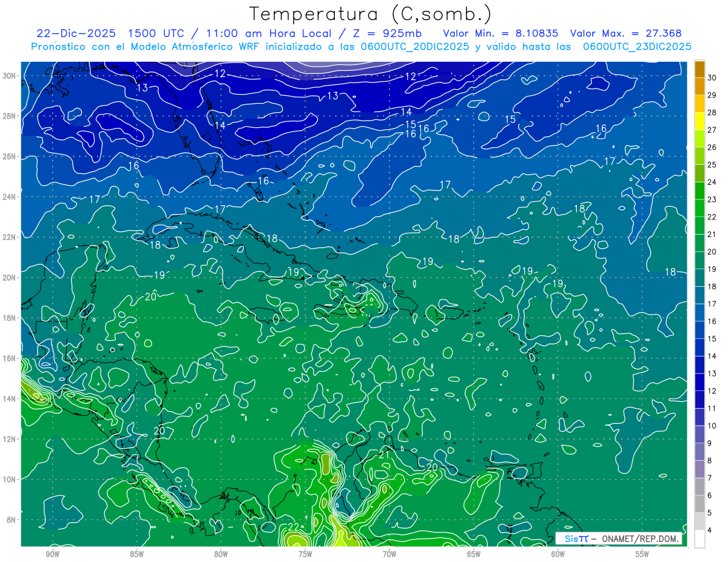This screenshot has width=728, height=562.
Task: Click the colorbar tick label 26
Action: [713, 147]
